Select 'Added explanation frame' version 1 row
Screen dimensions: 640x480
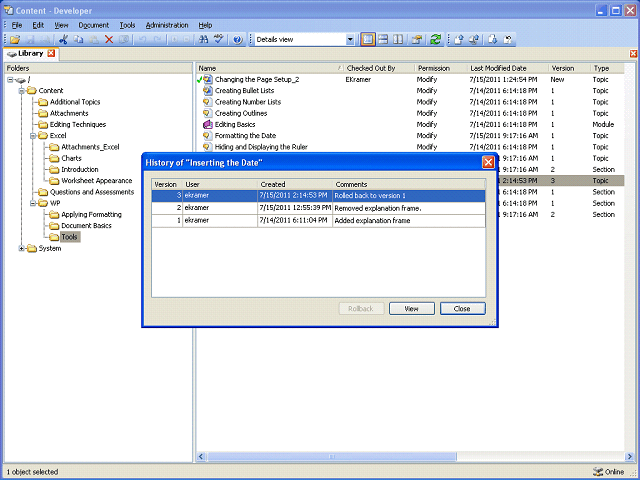pos(318,220)
